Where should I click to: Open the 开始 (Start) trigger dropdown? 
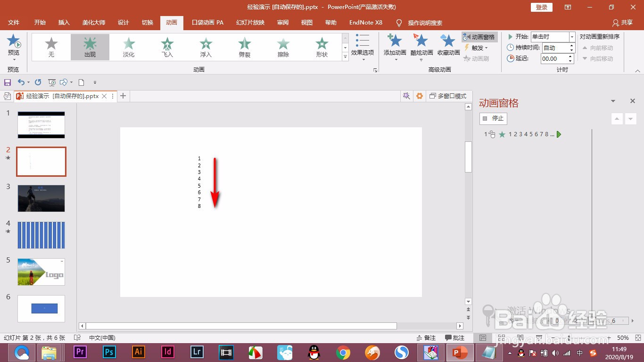pos(572,36)
